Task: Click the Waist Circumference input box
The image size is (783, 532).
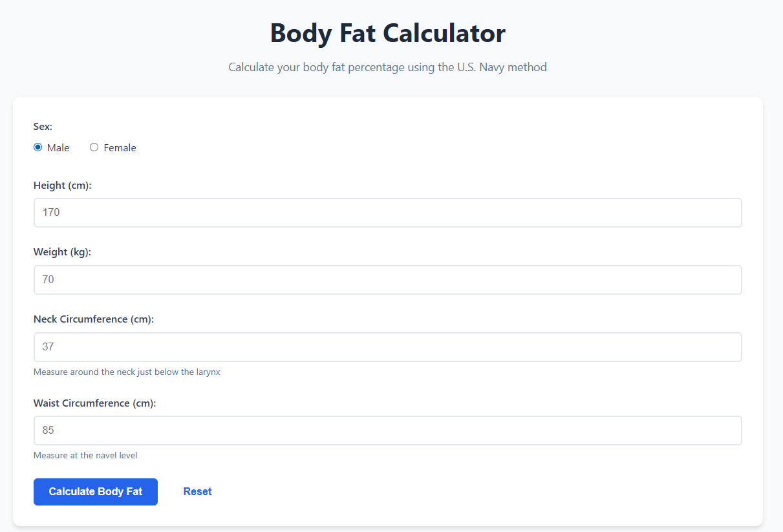Action: click(387, 430)
